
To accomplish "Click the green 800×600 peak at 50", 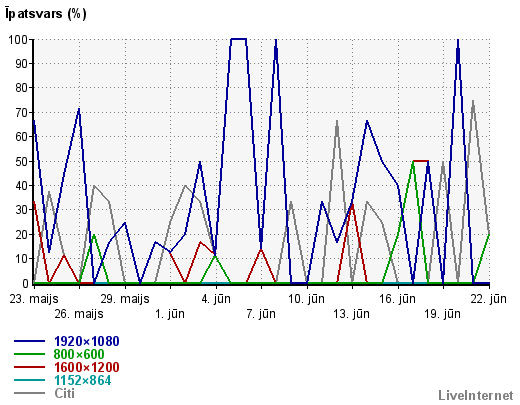I will click(413, 162).
